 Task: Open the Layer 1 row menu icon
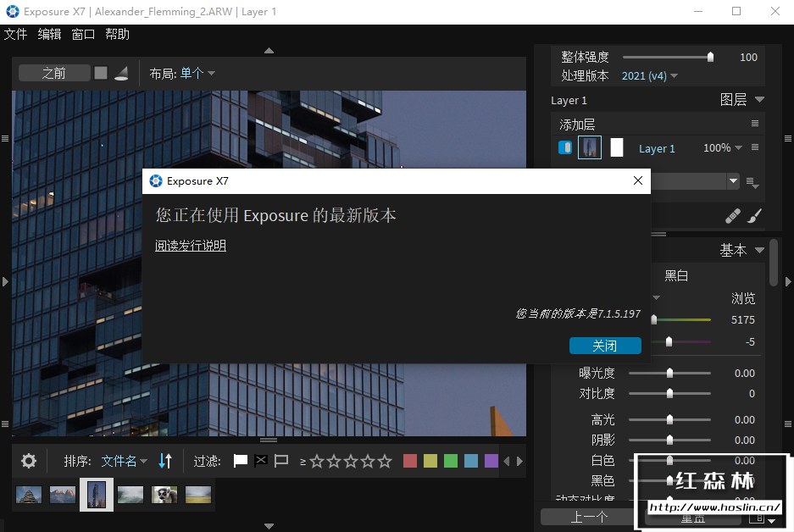tap(754, 147)
